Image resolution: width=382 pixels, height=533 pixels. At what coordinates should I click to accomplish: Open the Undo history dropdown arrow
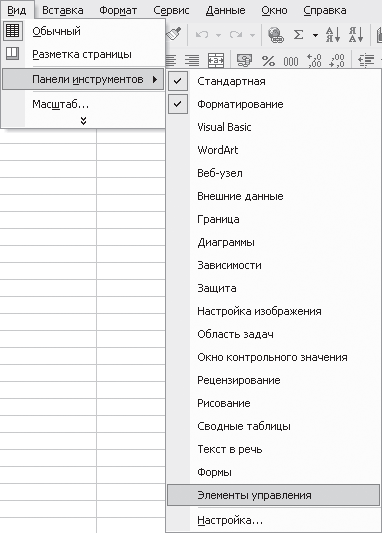219,35
